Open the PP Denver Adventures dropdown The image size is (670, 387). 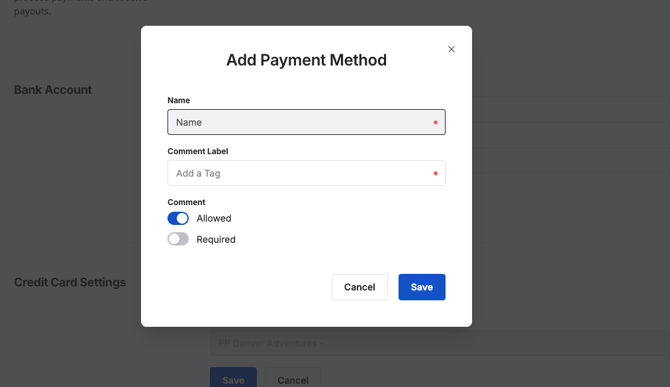pyautogui.click(x=440, y=343)
